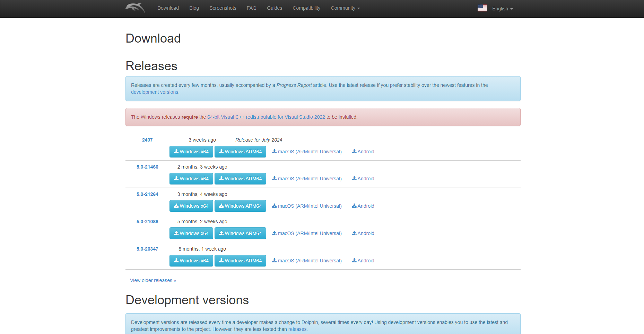The height and width of the screenshot is (334, 644).
Task: Open the Screenshots nav item
Action: point(223,8)
